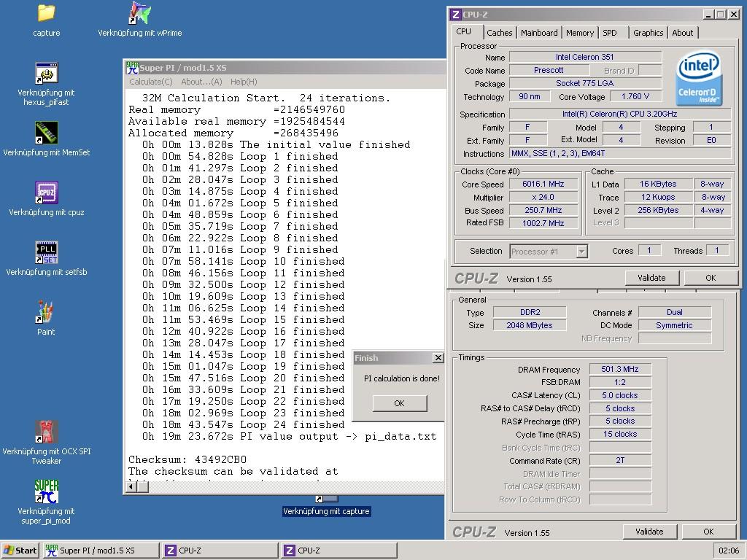Image resolution: width=747 pixels, height=560 pixels.
Task: Close the Finish dialog with X
Action: click(x=438, y=357)
